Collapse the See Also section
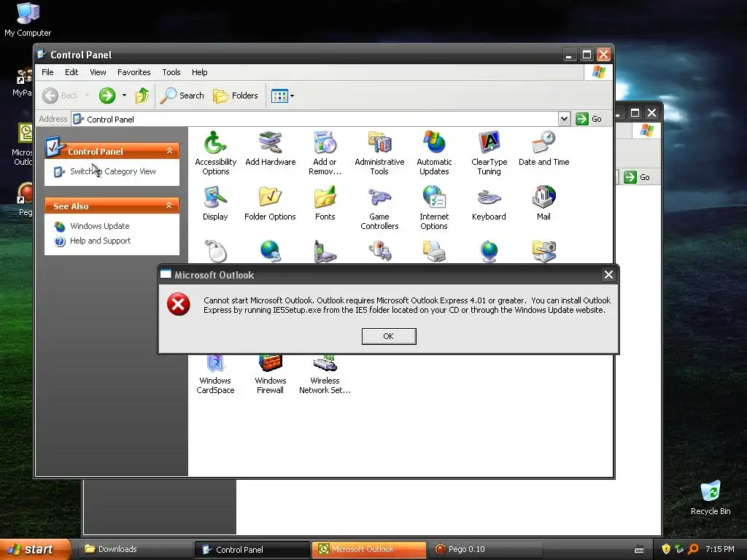Screen dimensions: 747x560 click(169, 205)
